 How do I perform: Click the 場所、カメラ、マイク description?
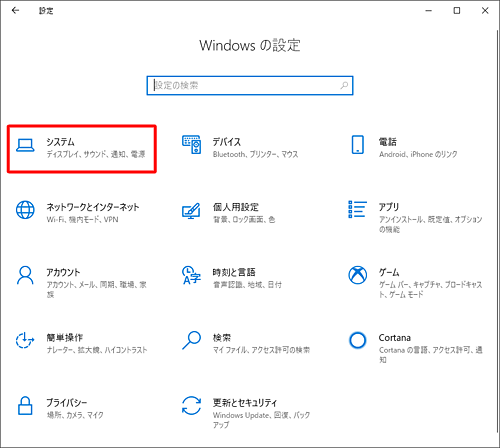(75, 415)
